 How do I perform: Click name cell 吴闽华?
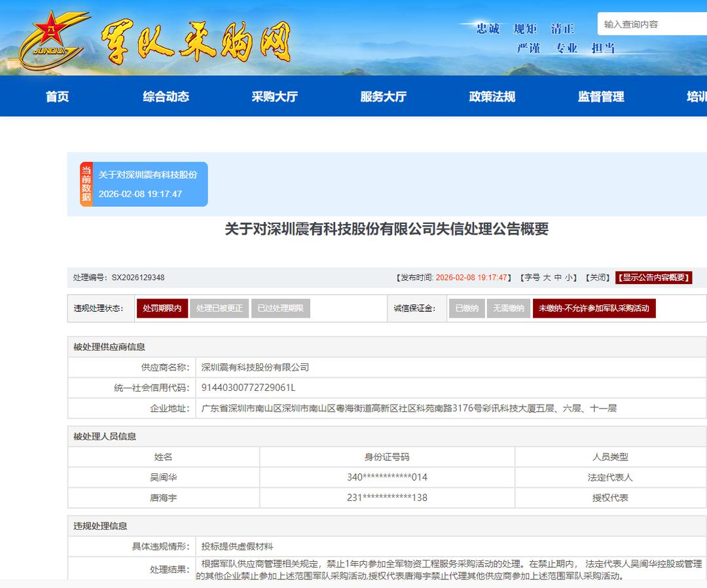coord(163,477)
